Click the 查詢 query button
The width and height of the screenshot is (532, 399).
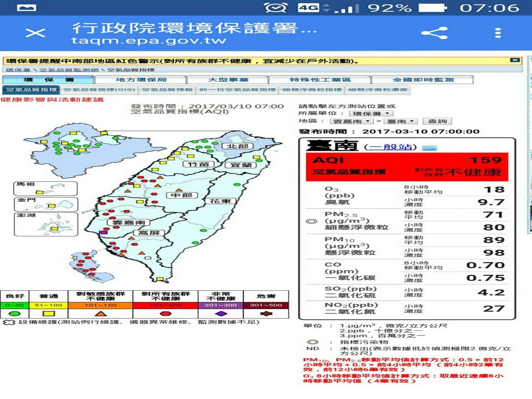click(437, 121)
